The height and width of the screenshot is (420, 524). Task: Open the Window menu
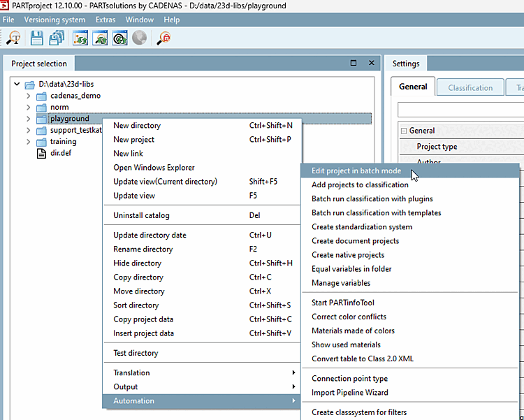point(139,20)
